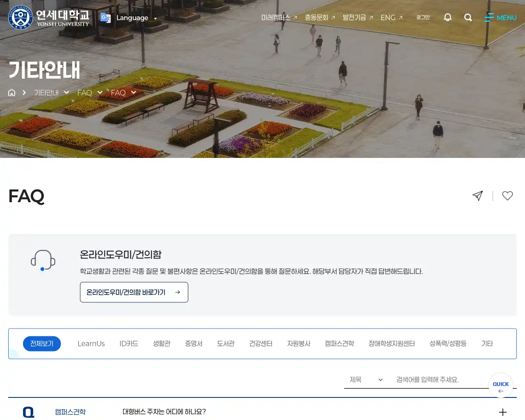525x420 pixels.
Task: Select the 성폭력/성평등 tab
Action: pyautogui.click(x=448, y=344)
